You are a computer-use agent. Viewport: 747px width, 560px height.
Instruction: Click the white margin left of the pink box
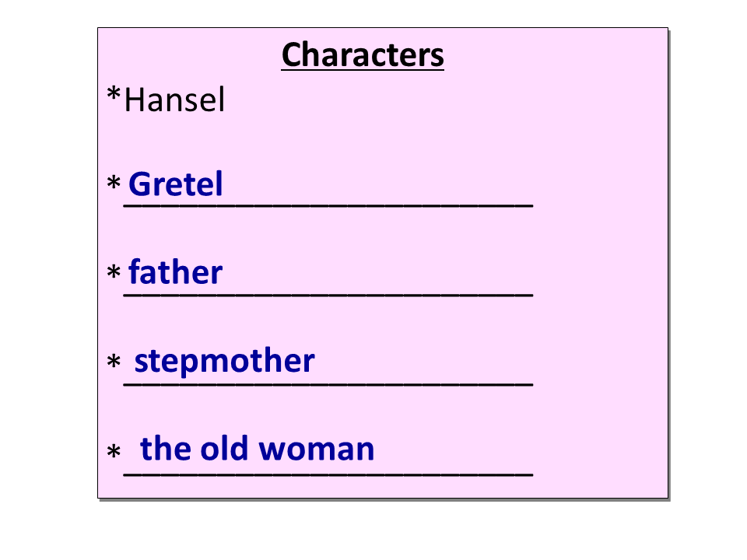pos(48,264)
